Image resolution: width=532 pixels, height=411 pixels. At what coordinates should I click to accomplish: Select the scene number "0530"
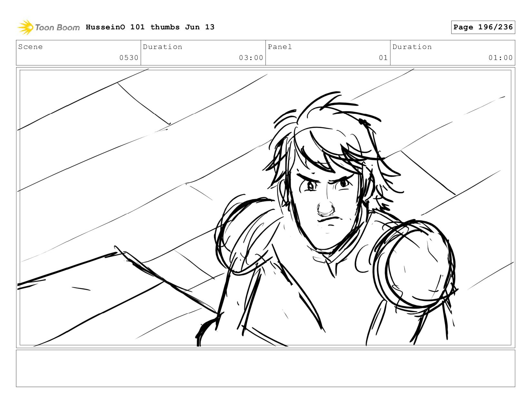pos(129,58)
